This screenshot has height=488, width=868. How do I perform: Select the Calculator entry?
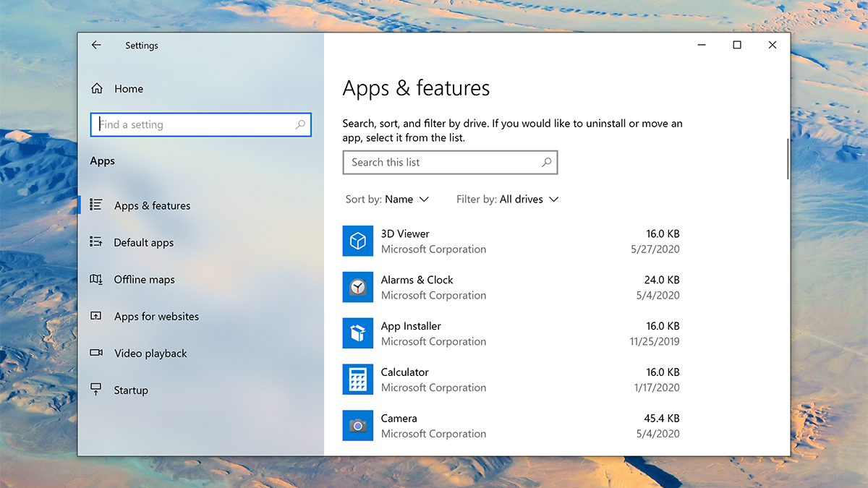(511, 380)
